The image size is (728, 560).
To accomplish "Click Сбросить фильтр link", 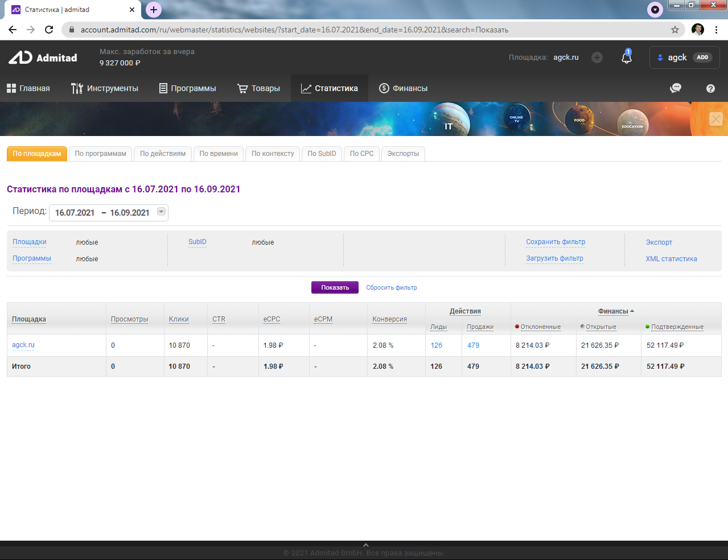I will point(392,288).
